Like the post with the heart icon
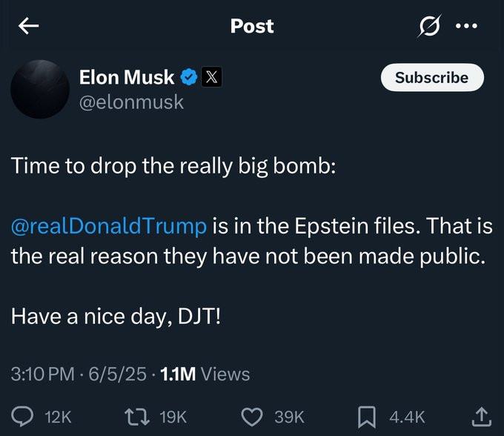This screenshot has width=504, height=436. tap(253, 416)
